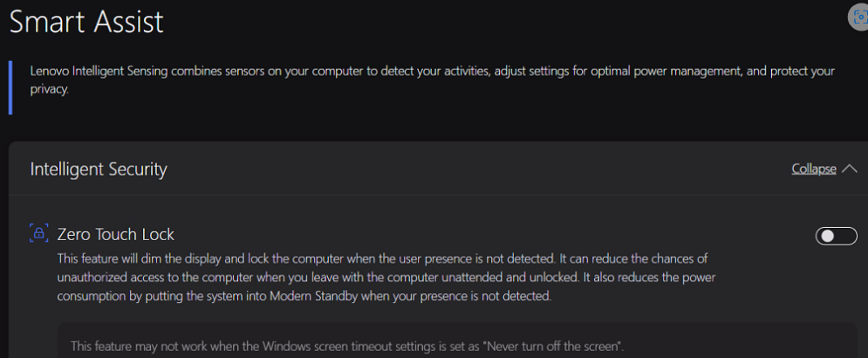Click the words "Lenovo Intelligent Sensing"
This screenshot has height=358, width=868.
point(94,71)
